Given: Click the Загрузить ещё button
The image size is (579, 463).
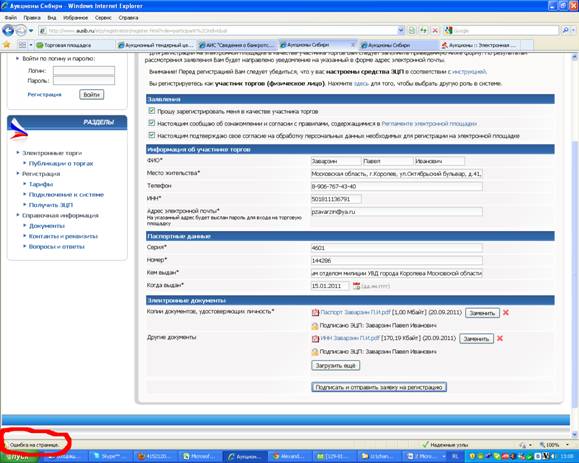Looking at the screenshot, I should pyautogui.click(x=335, y=366).
